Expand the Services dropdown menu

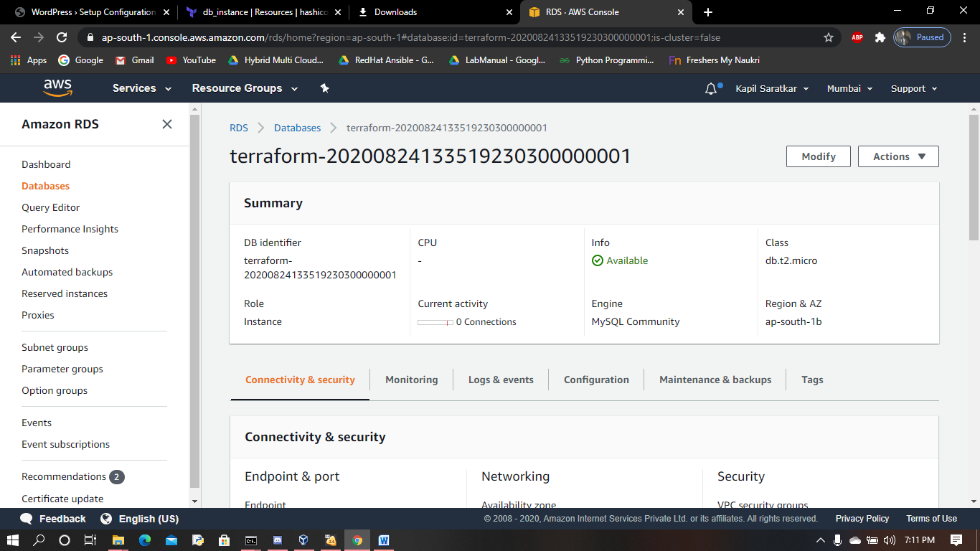click(x=142, y=88)
